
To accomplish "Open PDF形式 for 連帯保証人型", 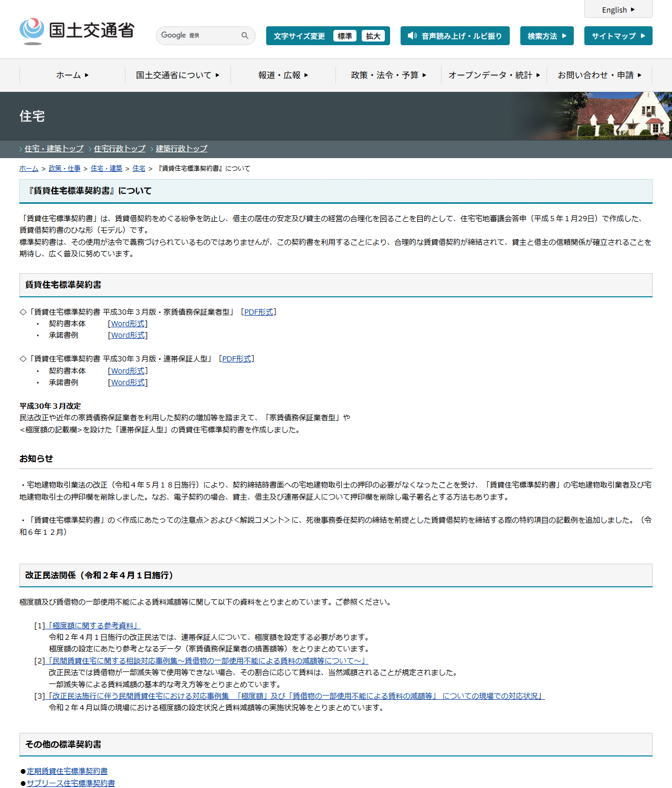I will [x=237, y=359].
